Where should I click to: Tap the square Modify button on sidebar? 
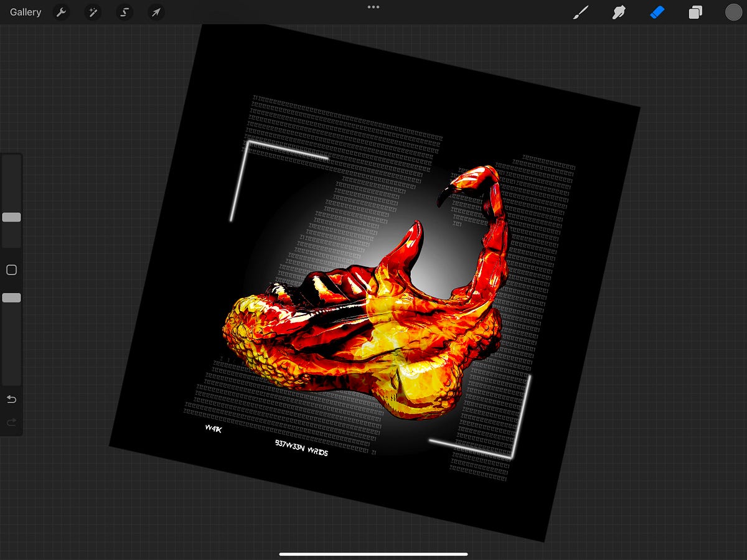(x=11, y=270)
